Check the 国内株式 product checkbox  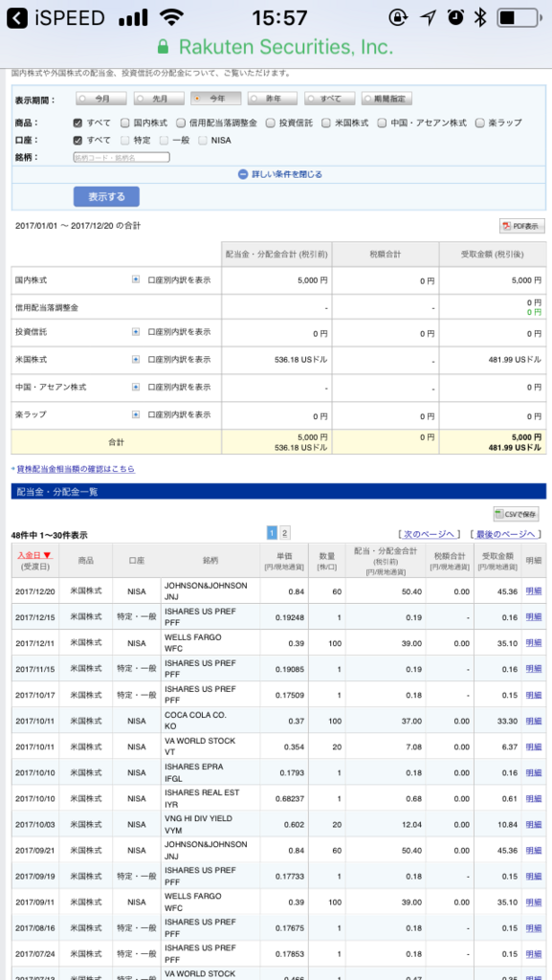click(x=125, y=122)
